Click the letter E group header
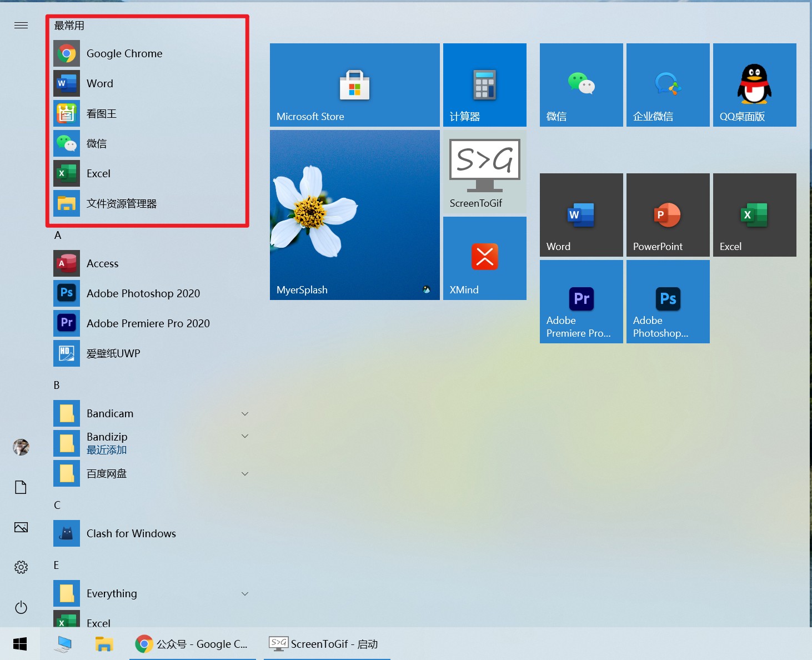This screenshot has height=660, width=812. pyautogui.click(x=56, y=565)
